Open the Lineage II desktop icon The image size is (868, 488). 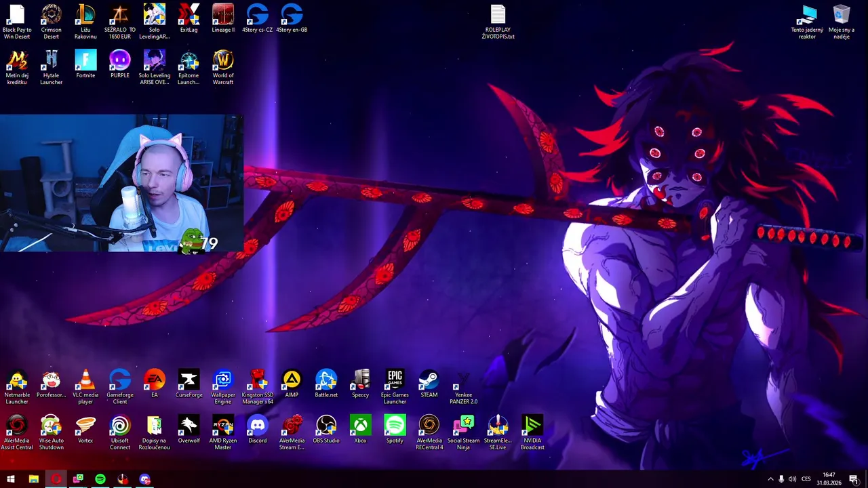tap(223, 18)
